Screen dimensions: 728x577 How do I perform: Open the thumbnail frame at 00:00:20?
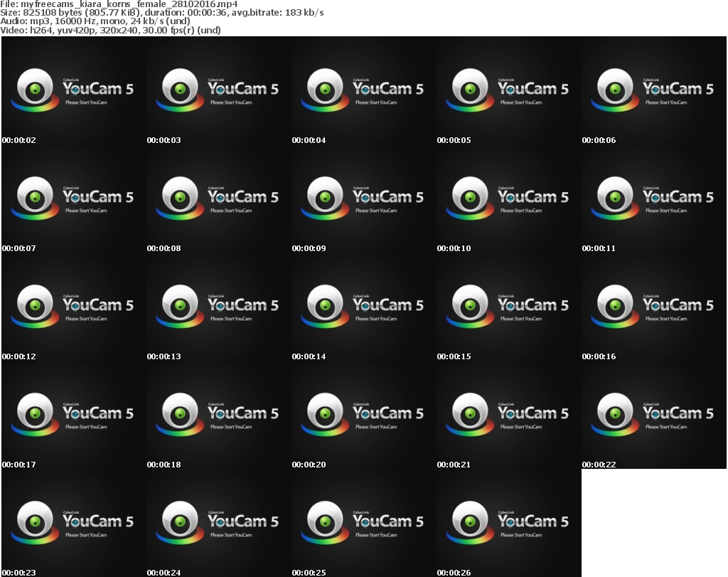coord(364,415)
